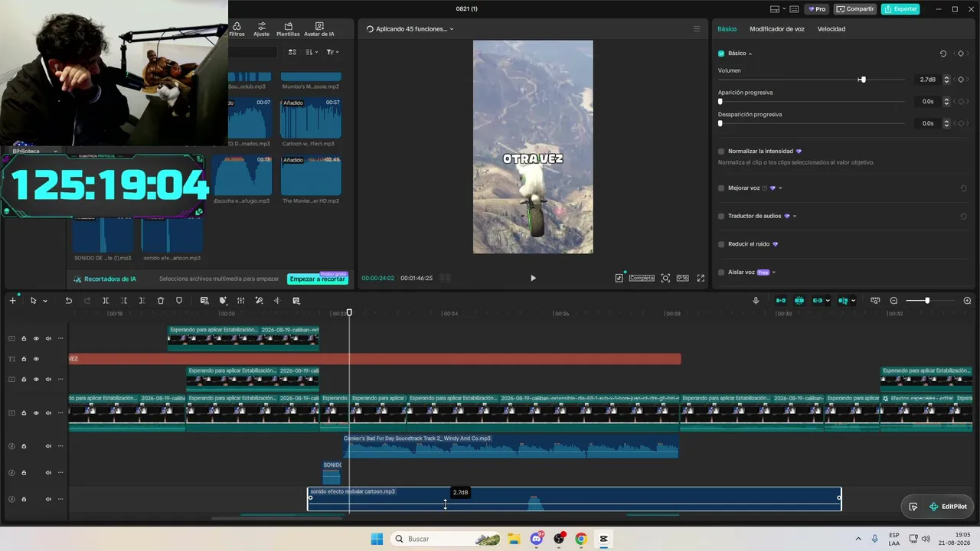Open Google Chrome from the taskbar
Viewport: 980px width, 551px height.
(581, 539)
